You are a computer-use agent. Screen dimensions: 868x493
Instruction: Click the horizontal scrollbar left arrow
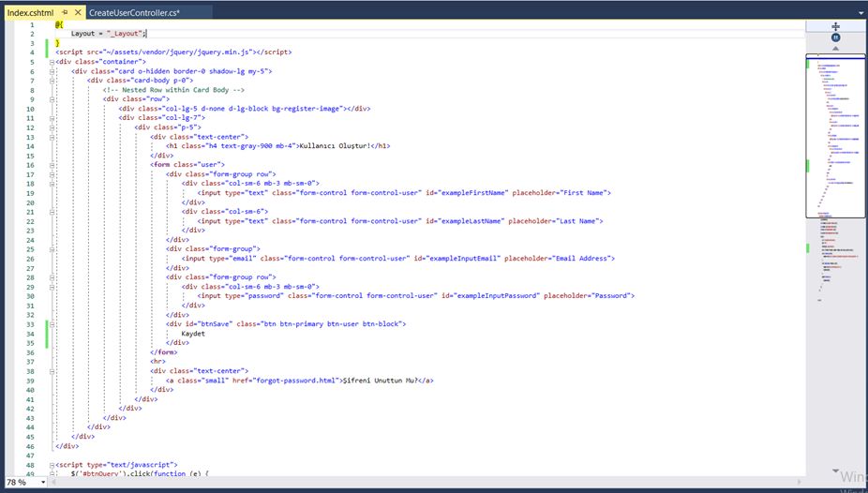click(53, 482)
